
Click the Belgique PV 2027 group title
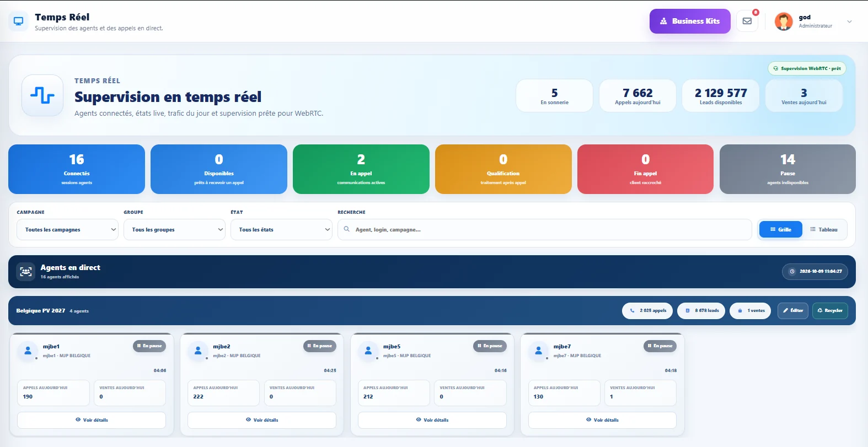(41, 311)
